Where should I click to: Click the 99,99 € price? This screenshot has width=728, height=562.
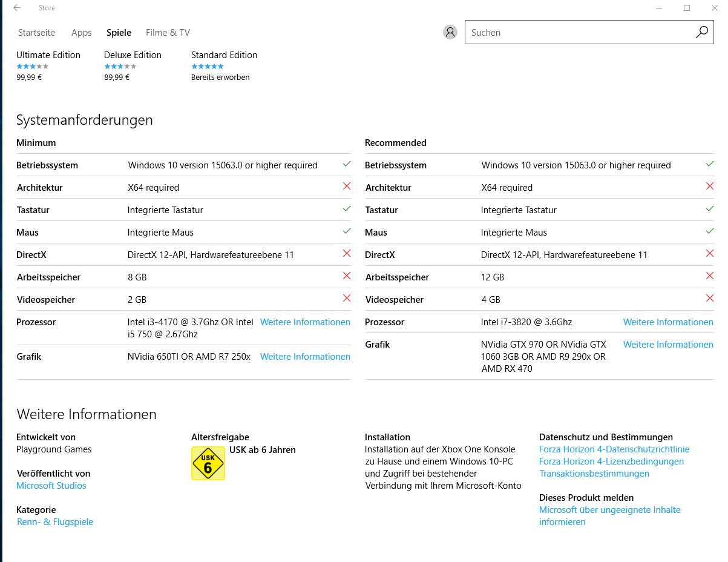[29, 78]
